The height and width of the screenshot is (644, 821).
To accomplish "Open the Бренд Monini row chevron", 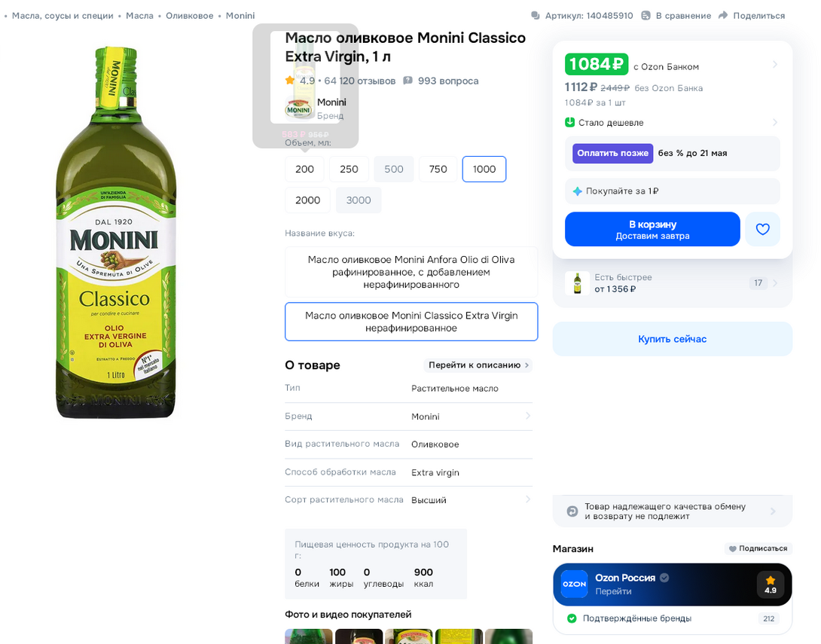I will (x=527, y=417).
